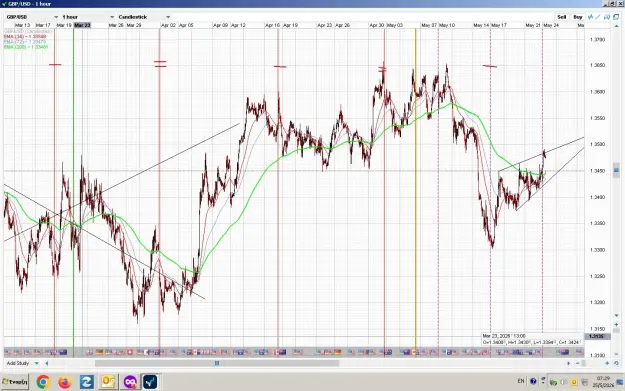Click the horizontal scroll right arrow
The height and width of the screenshot is (391, 625).
569,363
